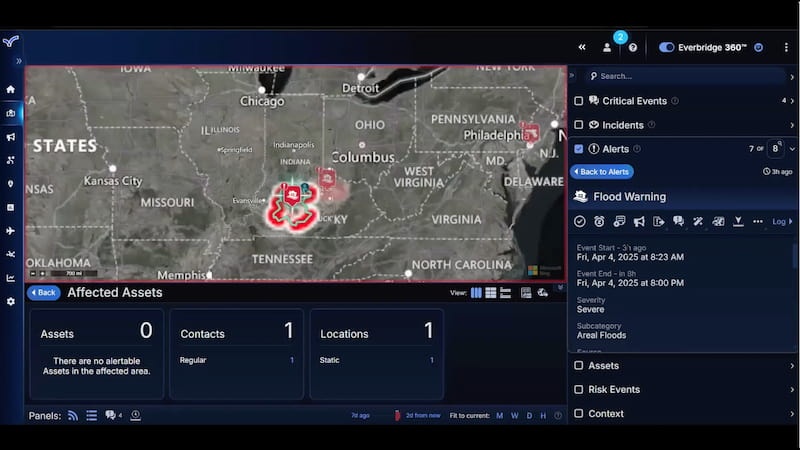The height and width of the screenshot is (450, 800).
Task: Open the settings gear in left sidebar
Action: click(11, 301)
